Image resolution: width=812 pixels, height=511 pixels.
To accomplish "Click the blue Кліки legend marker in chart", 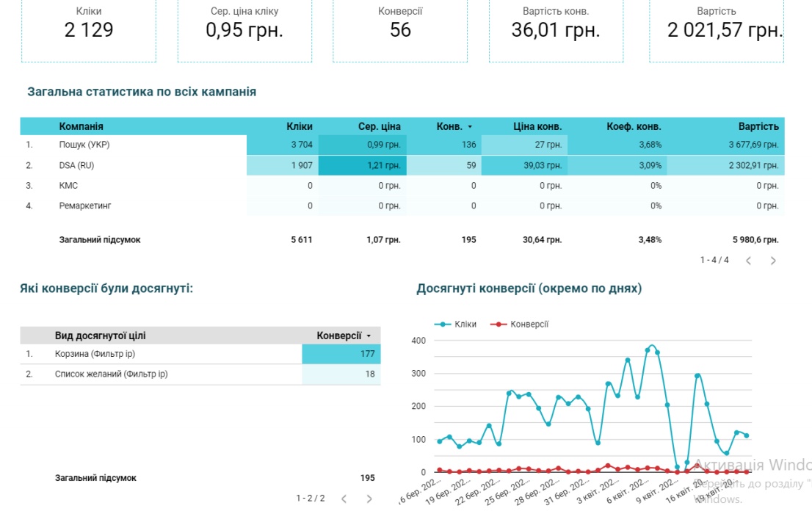I will (x=443, y=324).
